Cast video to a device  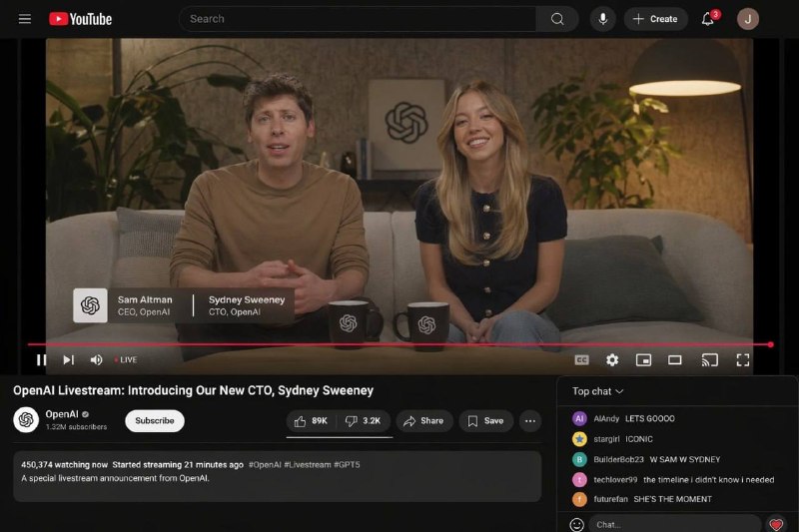709,360
